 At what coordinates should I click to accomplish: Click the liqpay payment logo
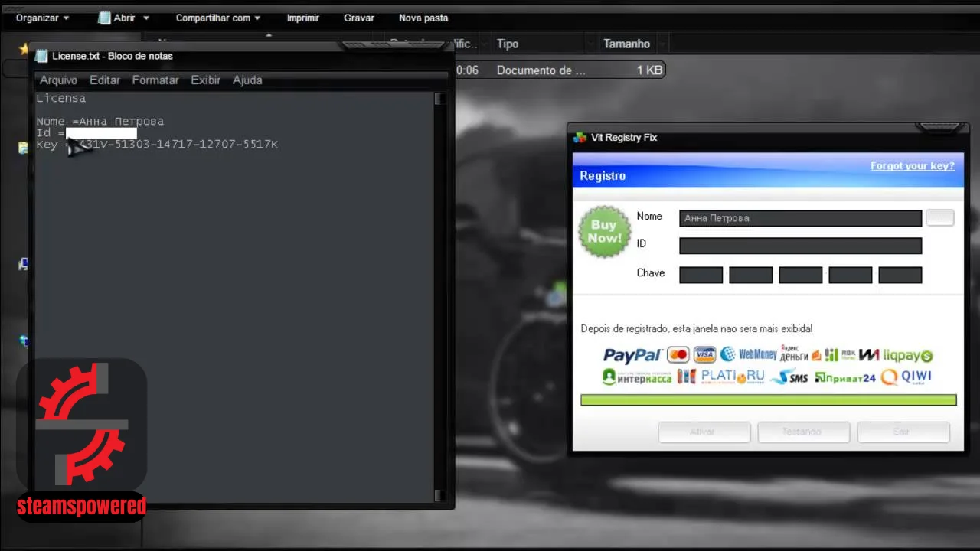(x=908, y=356)
